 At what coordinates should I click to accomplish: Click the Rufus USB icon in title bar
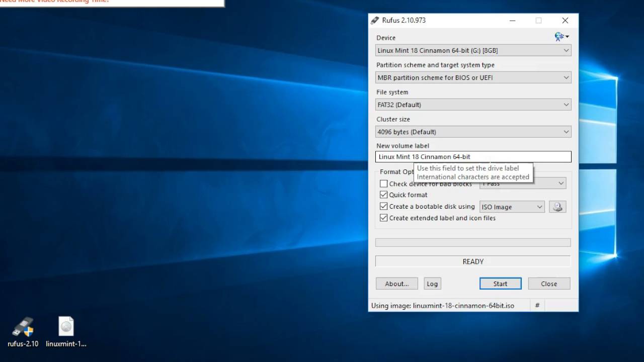375,21
